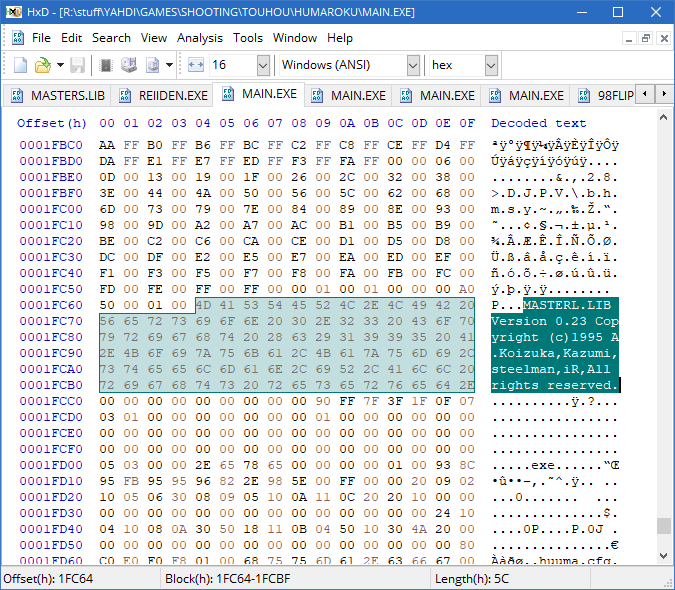675x590 pixels.
Task: Click byte 05 at start of row 0001FD00
Action: tap(107, 465)
